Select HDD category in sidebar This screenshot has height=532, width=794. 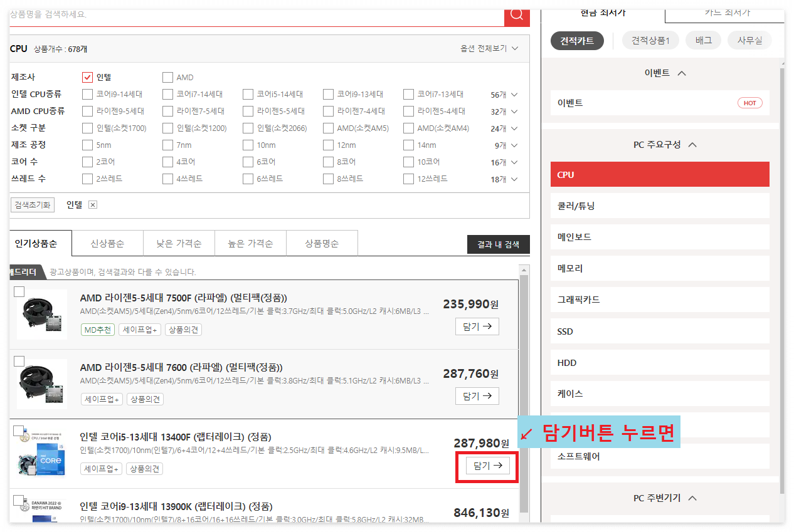[x=660, y=362]
